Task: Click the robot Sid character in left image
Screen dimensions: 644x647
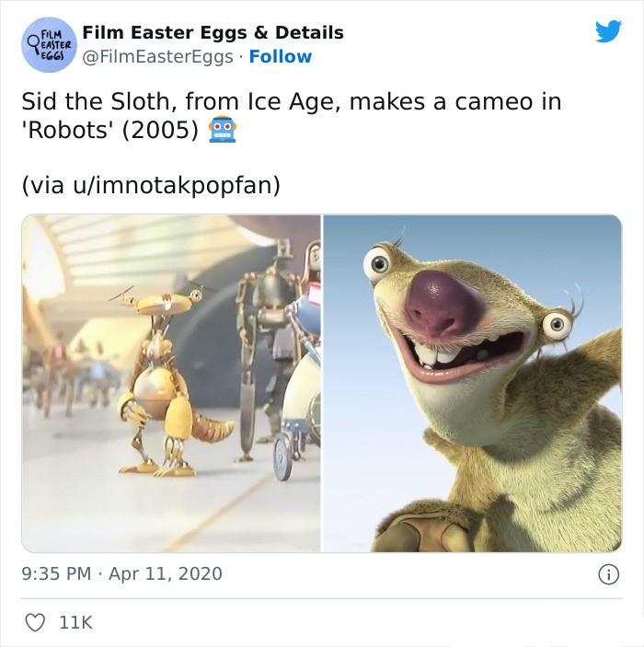Action: 168,382
